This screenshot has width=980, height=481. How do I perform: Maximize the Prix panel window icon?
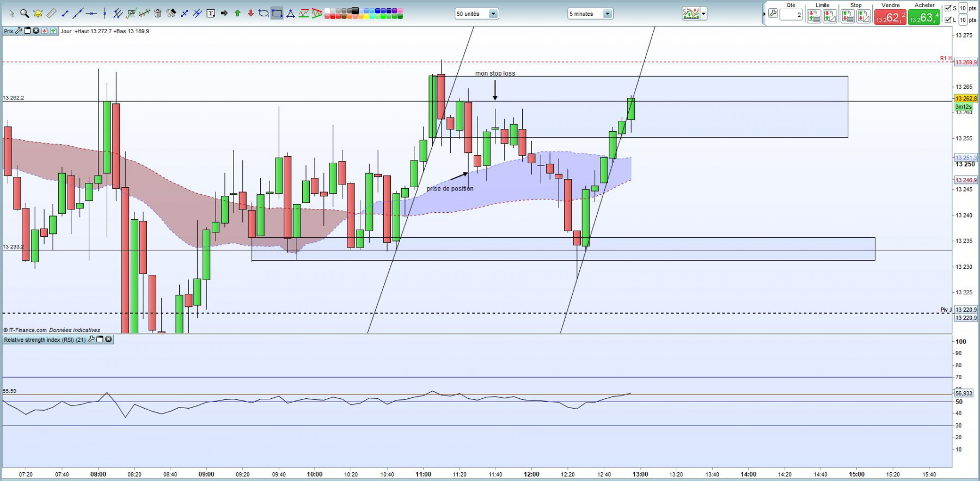27,30
